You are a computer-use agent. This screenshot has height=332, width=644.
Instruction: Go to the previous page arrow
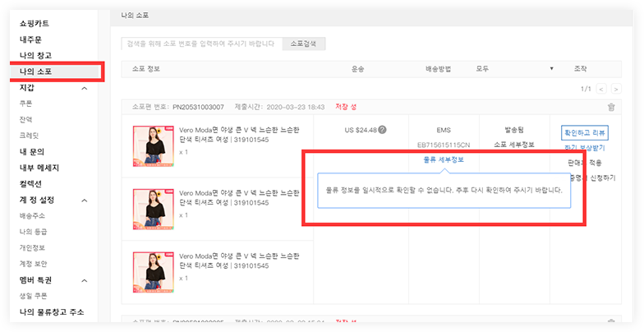coord(601,89)
